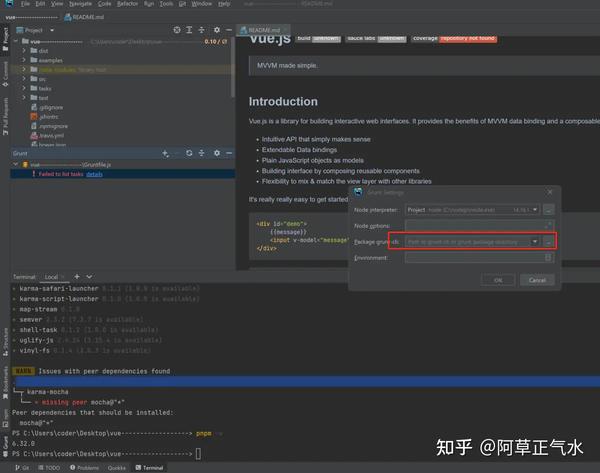This screenshot has width=600, height=473.
Task: Open the Help menu
Action: point(224,4)
